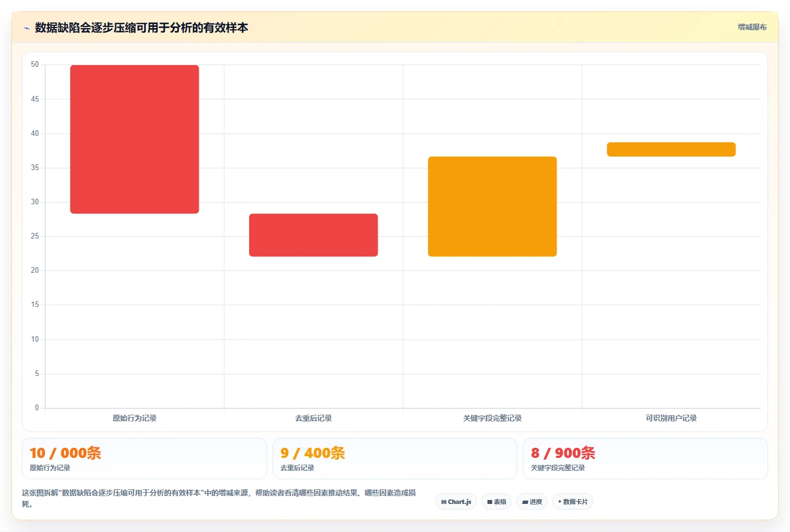Screen dimensions: 790x532
Task: Click the 表格 tag chip
Action: pos(497,502)
